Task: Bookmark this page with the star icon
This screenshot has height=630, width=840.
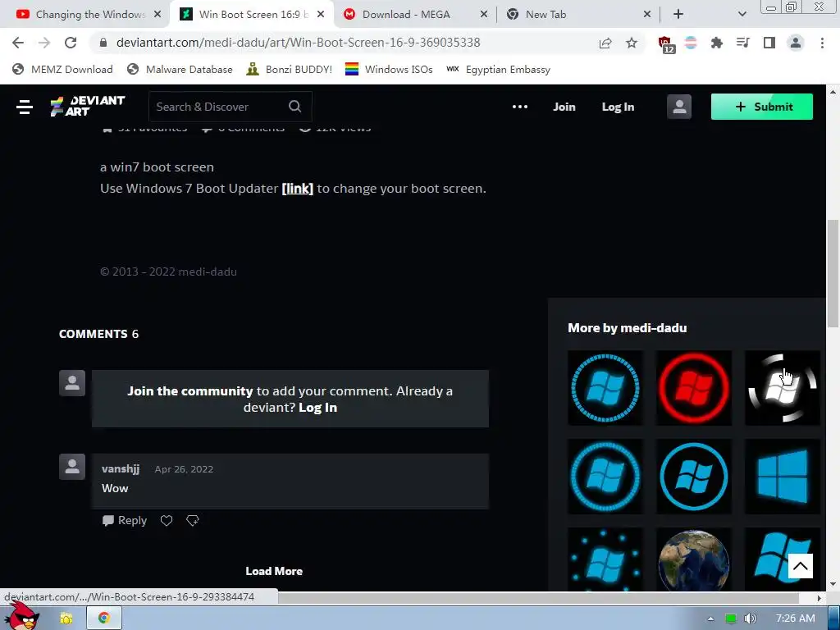Action: pos(632,43)
